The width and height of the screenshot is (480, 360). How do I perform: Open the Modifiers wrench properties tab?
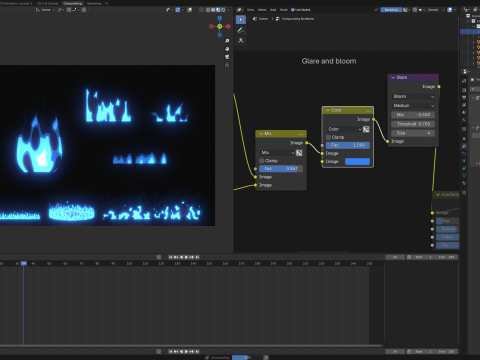pos(464,146)
